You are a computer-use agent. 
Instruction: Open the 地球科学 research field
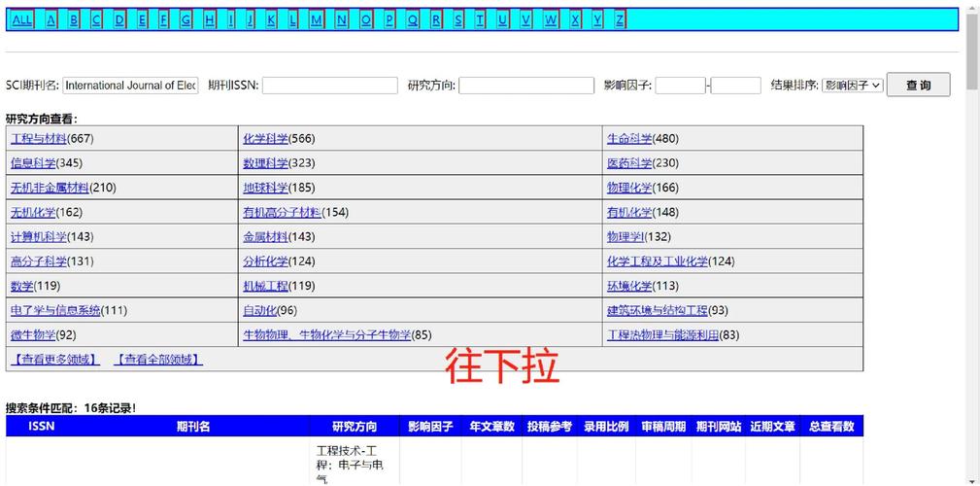265,188
